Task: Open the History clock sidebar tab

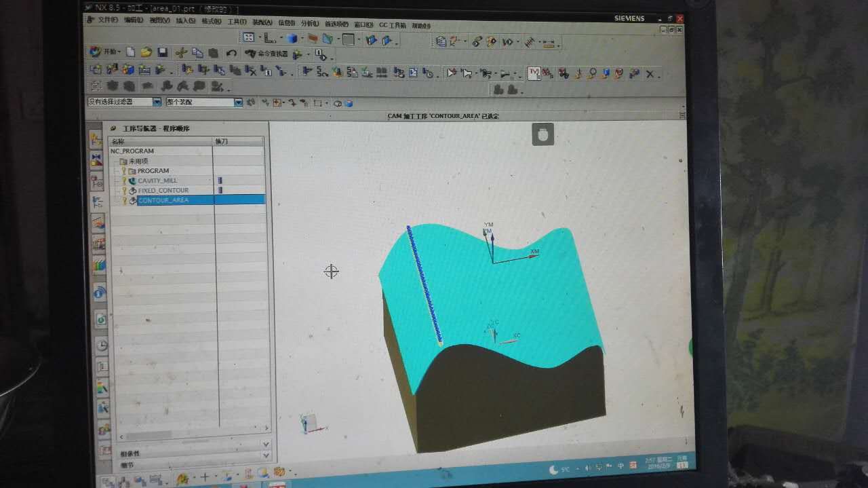Action: tap(102, 345)
